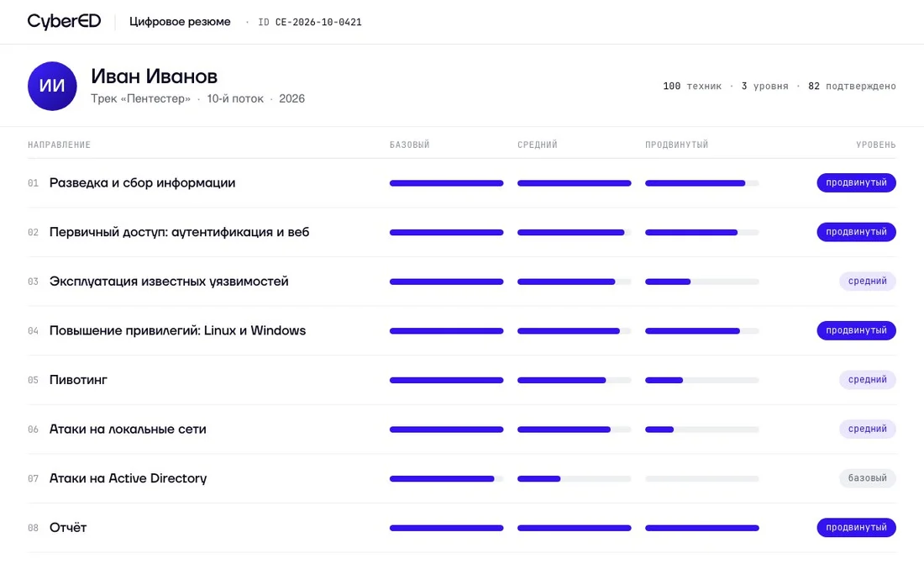
Task: Select the УРОВЕНЬ column header
Action: click(876, 145)
